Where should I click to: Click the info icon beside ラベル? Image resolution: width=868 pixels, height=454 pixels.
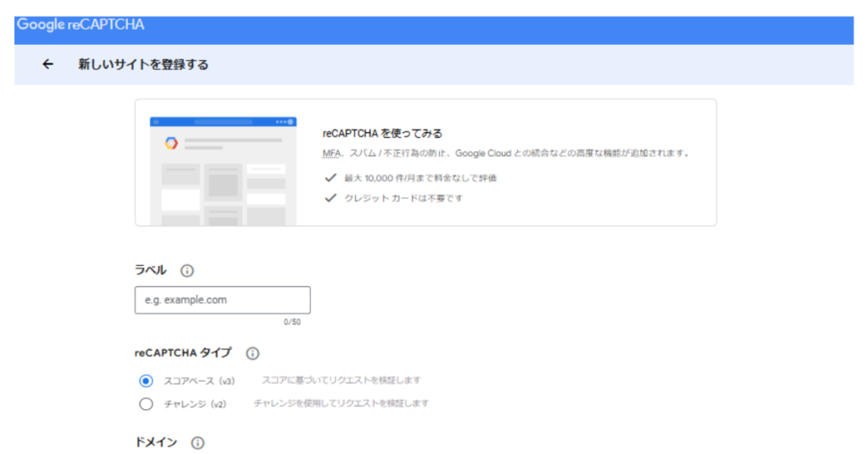coord(187,271)
